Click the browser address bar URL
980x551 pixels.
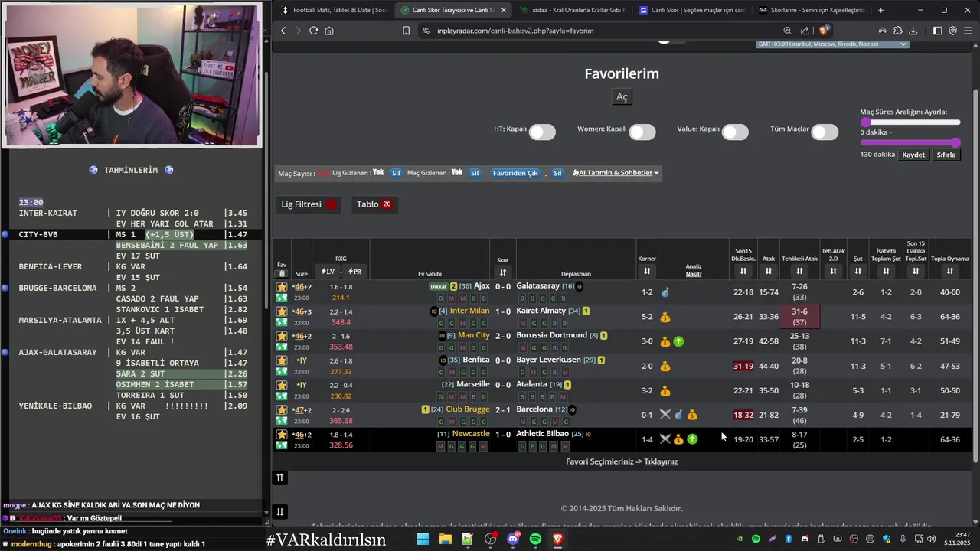pos(515,31)
